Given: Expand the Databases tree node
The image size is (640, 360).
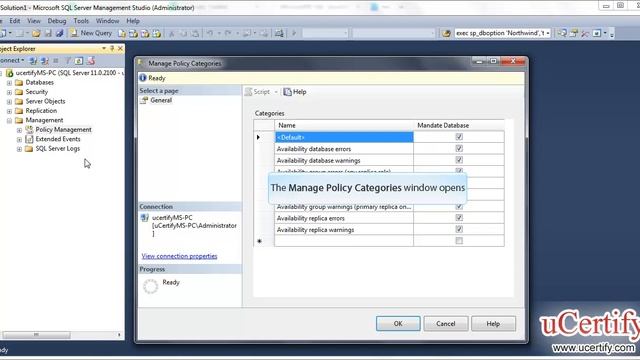Looking at the screenshot, I should point(9,82).
